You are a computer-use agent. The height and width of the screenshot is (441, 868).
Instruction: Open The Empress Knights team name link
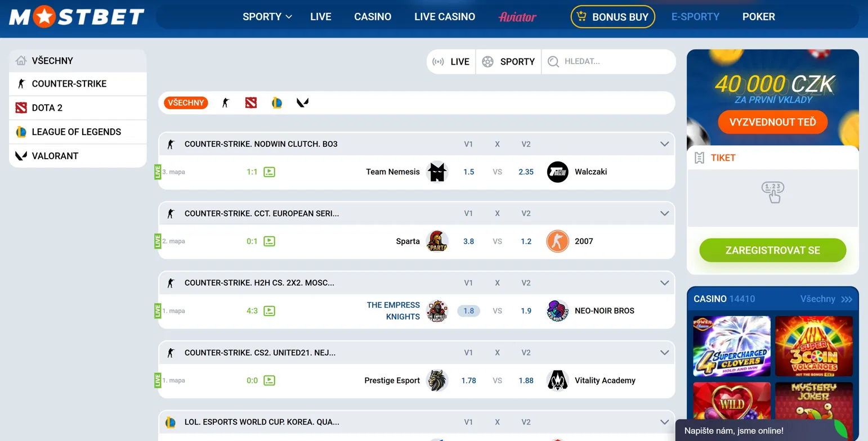(393, 311)
